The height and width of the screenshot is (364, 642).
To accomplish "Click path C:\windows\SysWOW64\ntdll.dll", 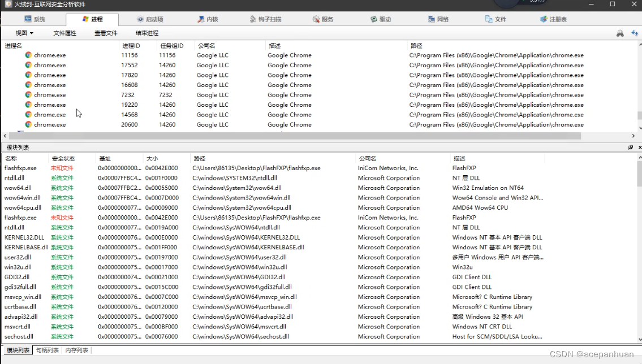I will click(x=236, y=227).
